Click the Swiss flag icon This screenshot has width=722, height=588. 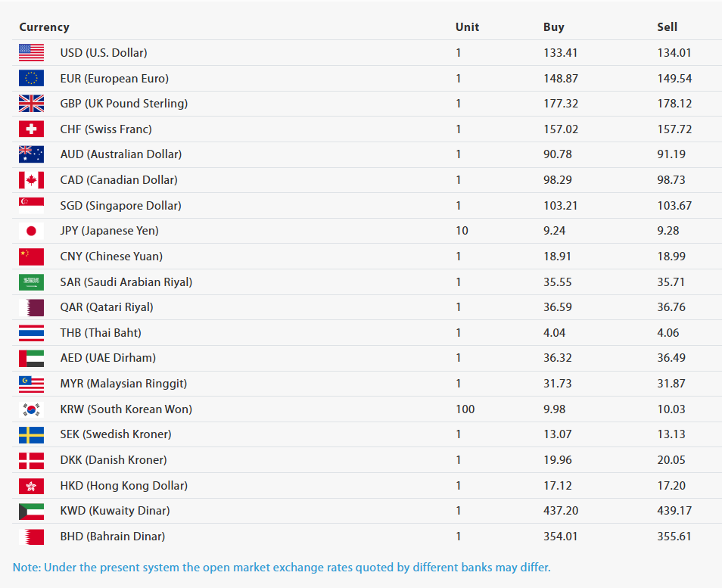(31, 129)
